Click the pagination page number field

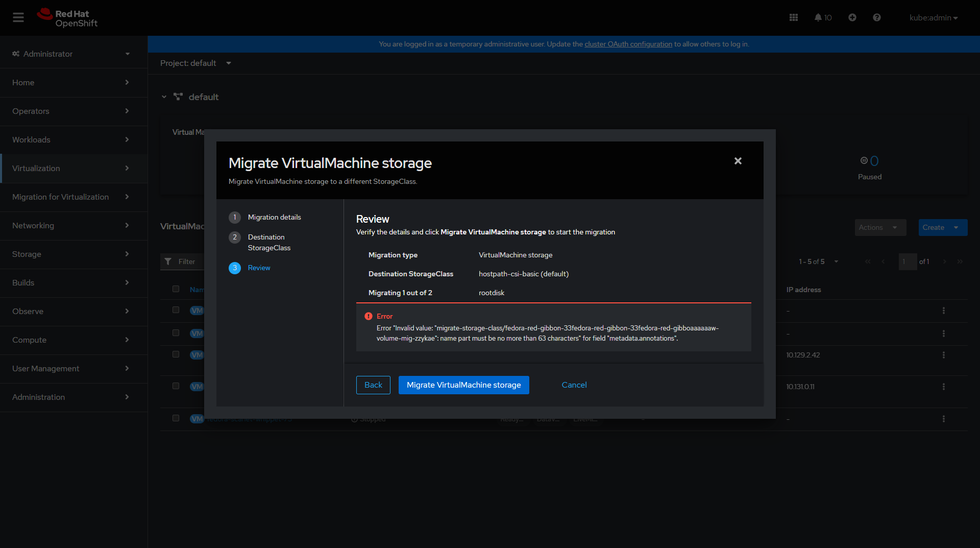908,261
